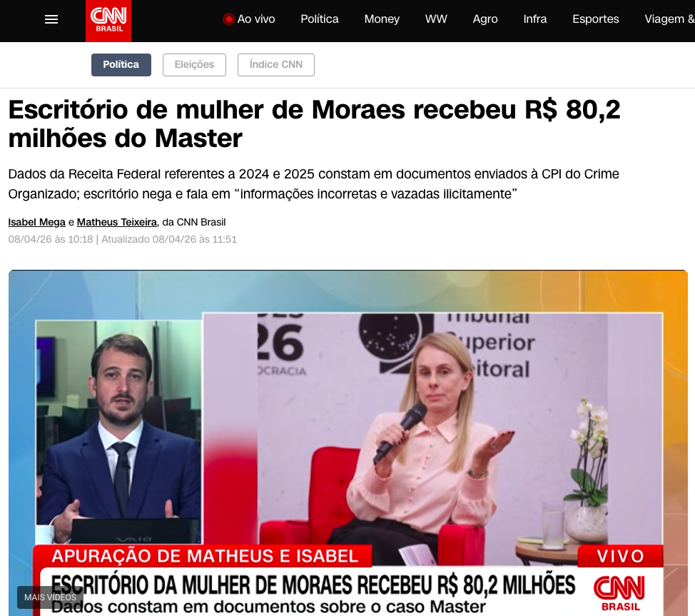Click the CNN Brasil logo

tap(108, 21)
